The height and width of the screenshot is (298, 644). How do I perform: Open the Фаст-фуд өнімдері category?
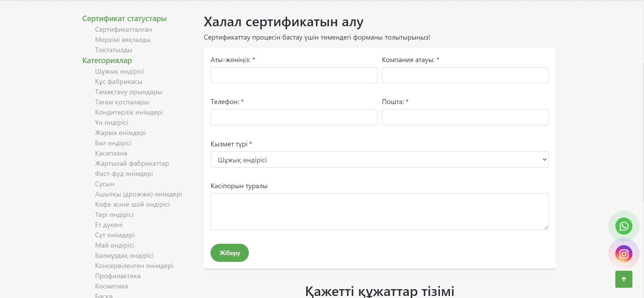pos(124,174)
